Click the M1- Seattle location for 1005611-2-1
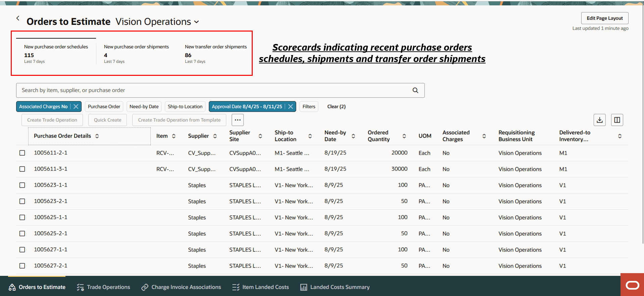The height and width of the screenshot is (296, 644). 292,153
